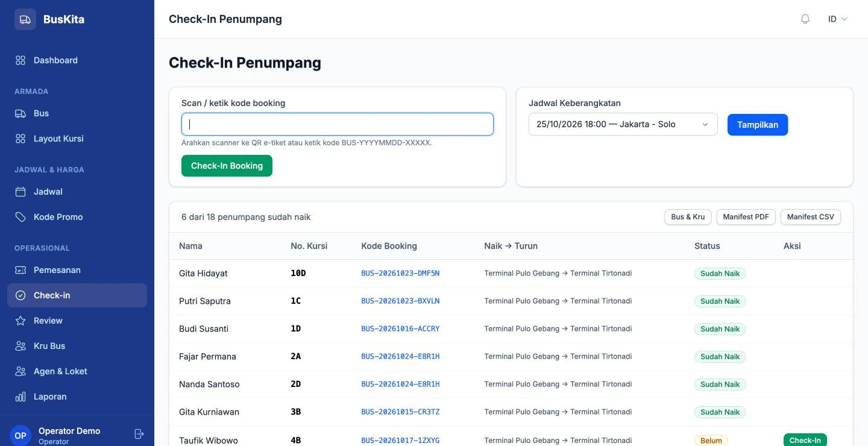Viewport: 868px width, 446px height.
Task: Click the Kode Promo tag icon
Action: (20, 217)
